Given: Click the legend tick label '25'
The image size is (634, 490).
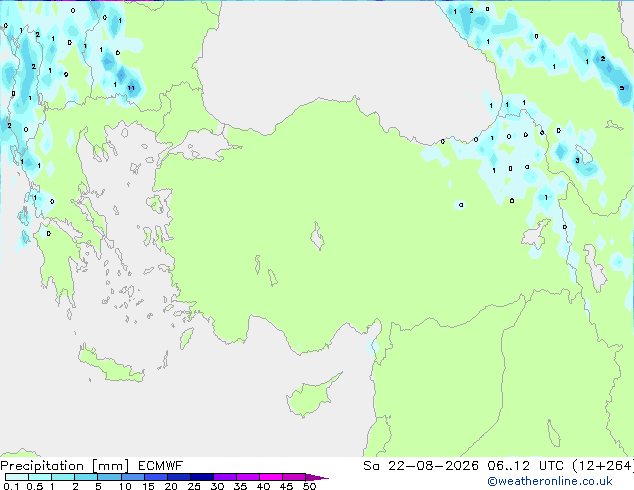Looking at the screenshot, I should [x=194, y=486].
